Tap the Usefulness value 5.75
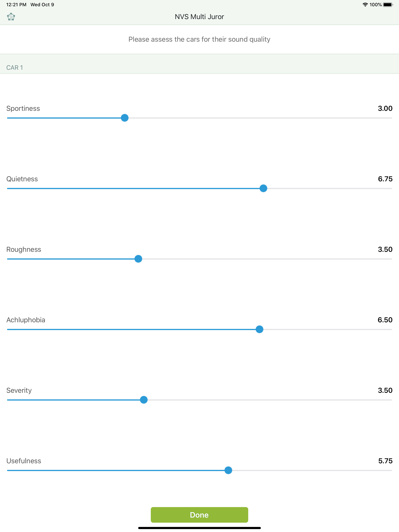 click(385, 461)
